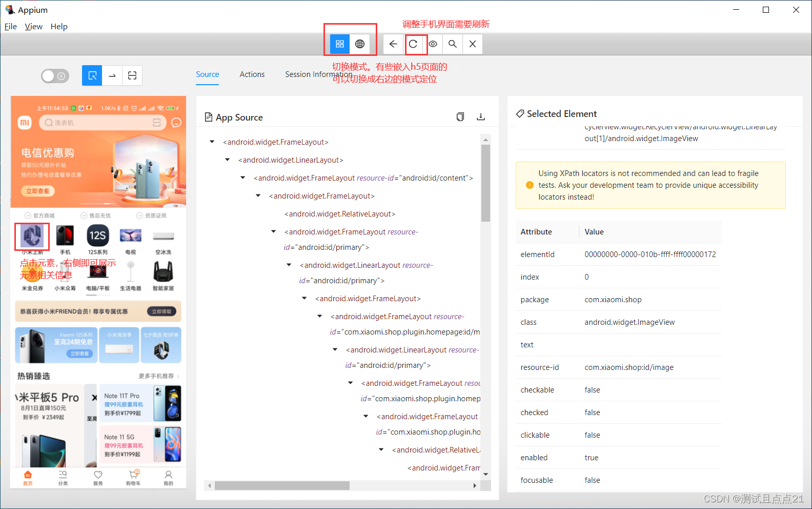Click the resource-id value com.xiaomi.shop:id/image

(629, 367)
